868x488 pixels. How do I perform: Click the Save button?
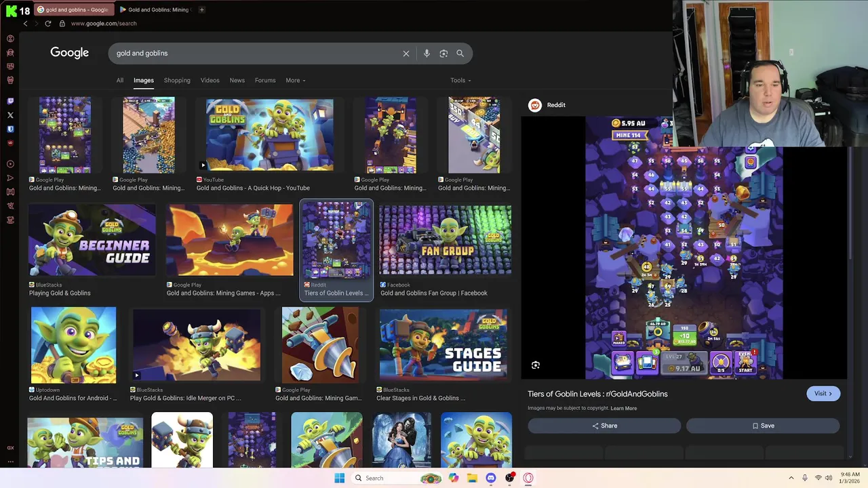(x=763, y=426)
